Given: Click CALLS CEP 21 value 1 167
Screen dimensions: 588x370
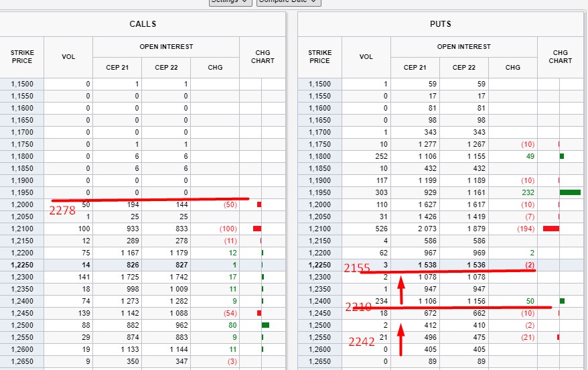Looking at the screenshot, I should [130, 253].
